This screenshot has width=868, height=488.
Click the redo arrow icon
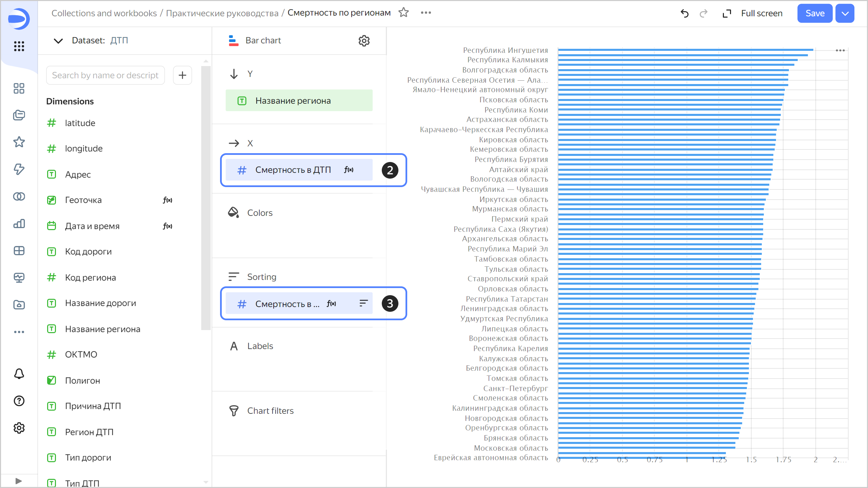[x=704, y=13]
